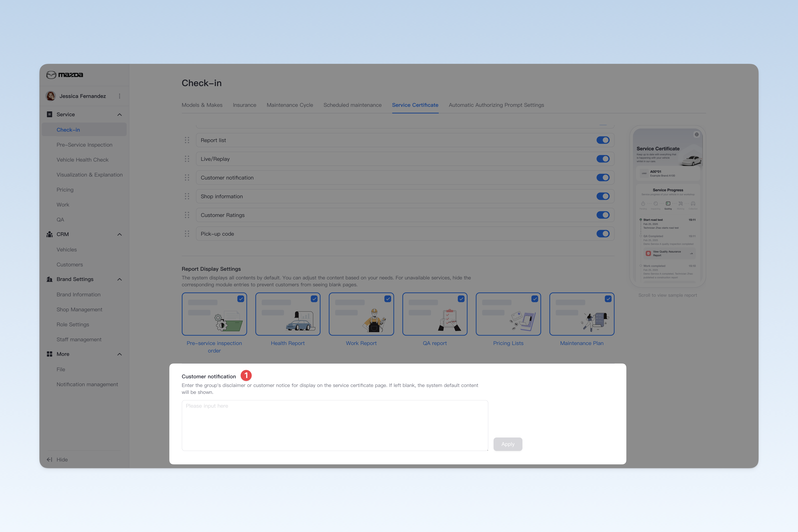Open Jessica Fernandez's three-dot menu
This screenshot has width=798, height=532.
pyautogui.click(x=119, y=96)
